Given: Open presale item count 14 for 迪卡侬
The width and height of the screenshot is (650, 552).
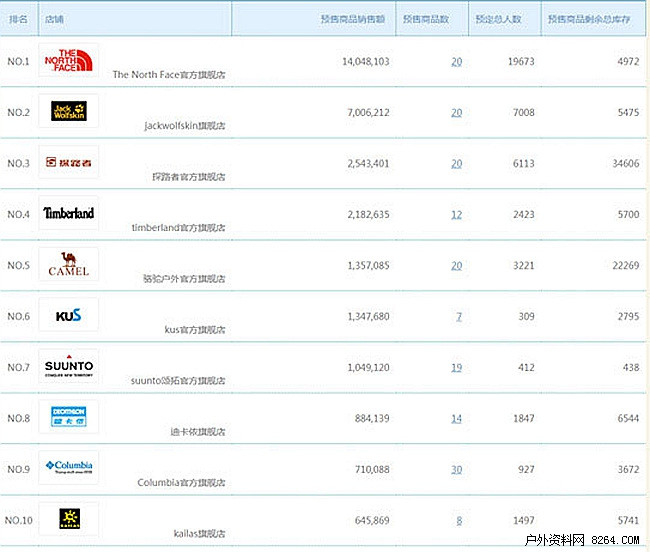Looking at the screenshot, I should point(456,418).
